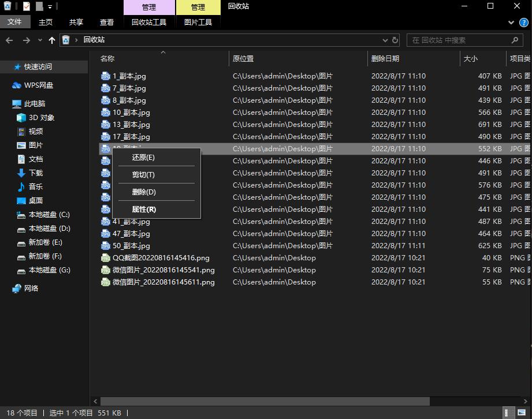This screenshot has height=419, width=532.
Task: Go up one level with up arrow
Action: 51,40
